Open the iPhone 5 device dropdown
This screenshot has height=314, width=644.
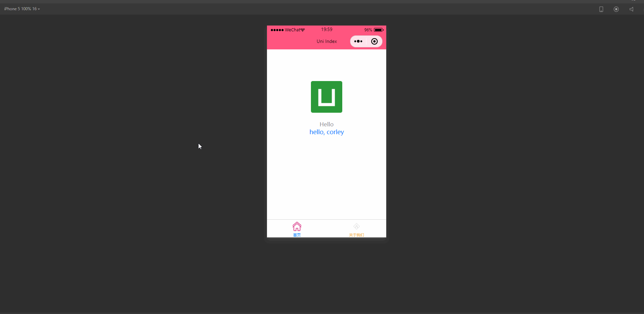[x=11, y=9]
